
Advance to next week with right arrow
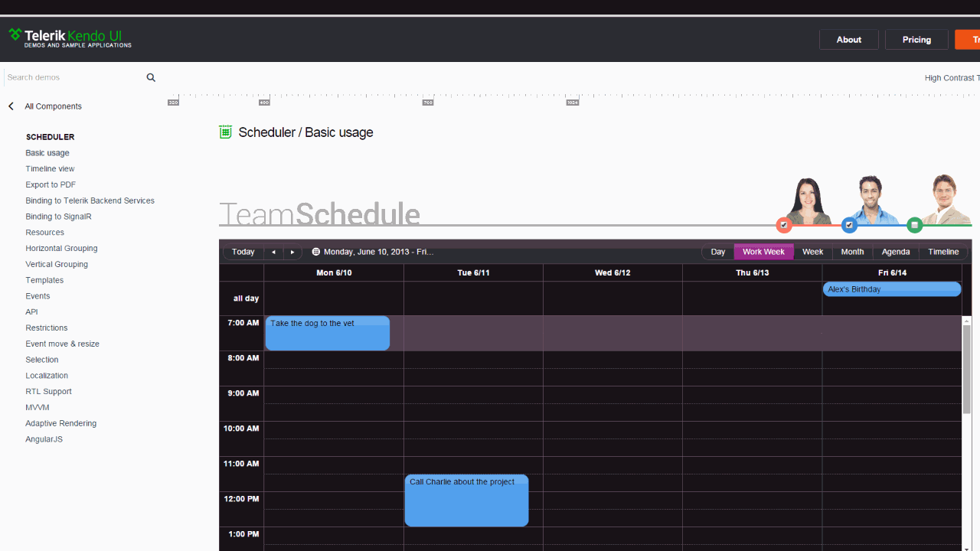click(x=292, y=252)
